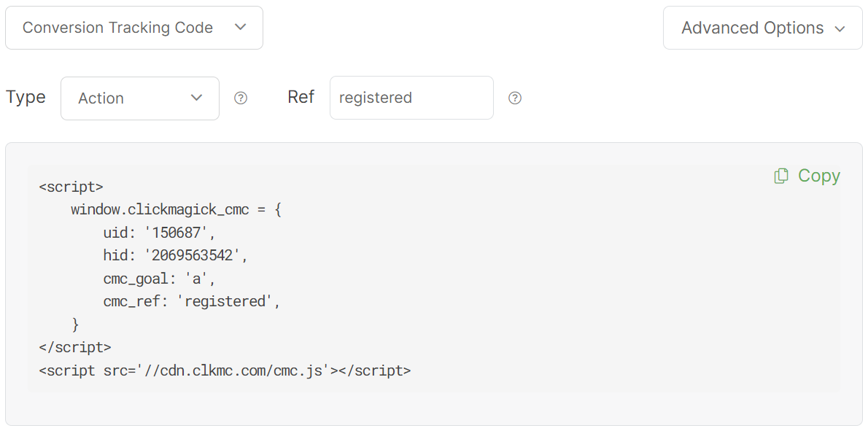Click the cmc_goal: 'a' code line

tap(160, 279)
